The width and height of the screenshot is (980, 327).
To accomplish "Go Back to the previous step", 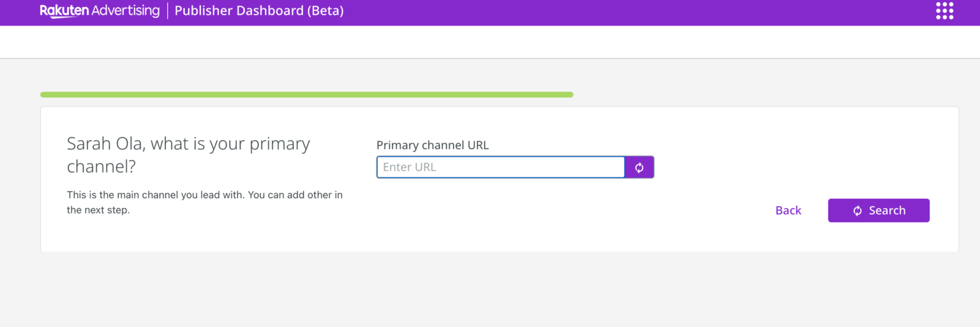I will pos(788,211).
